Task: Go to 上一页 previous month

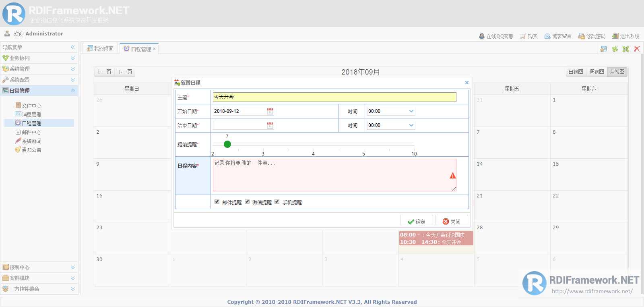Action: (104, 72)
